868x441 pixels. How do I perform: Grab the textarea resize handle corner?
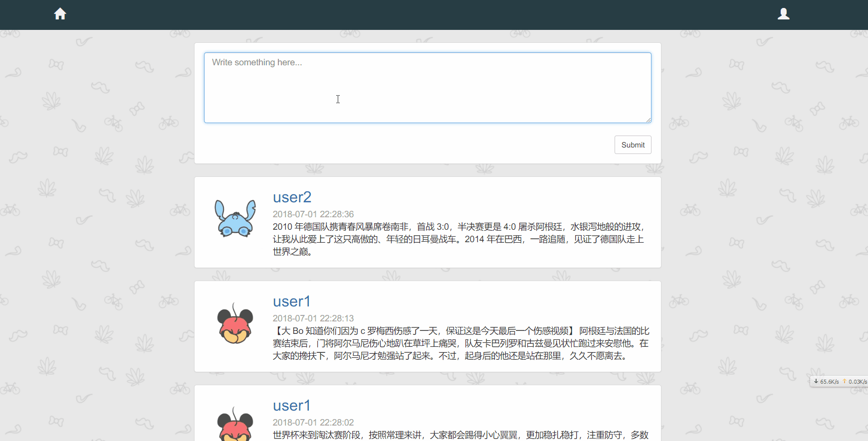[649, 120]
